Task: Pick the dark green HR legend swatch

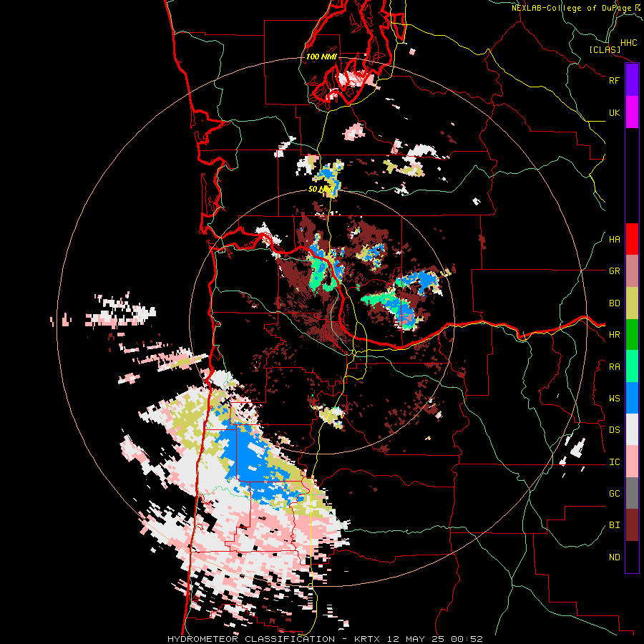Action: [632, 335]
